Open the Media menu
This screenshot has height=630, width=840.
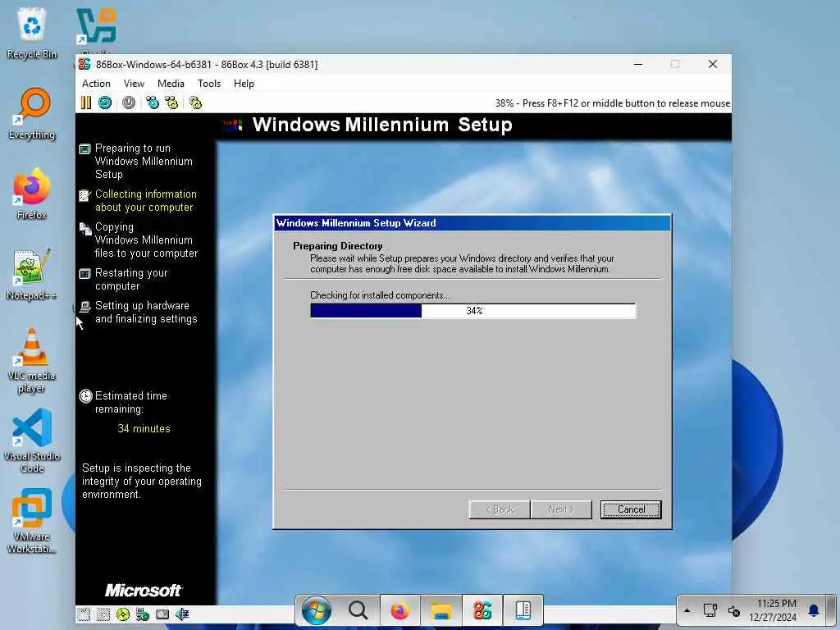coord(171,84)
